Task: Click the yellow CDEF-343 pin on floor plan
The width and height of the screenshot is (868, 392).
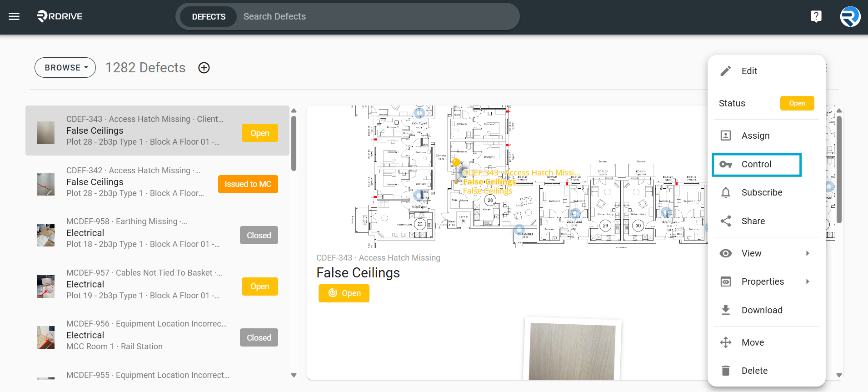Action: (x=456, y=162)
